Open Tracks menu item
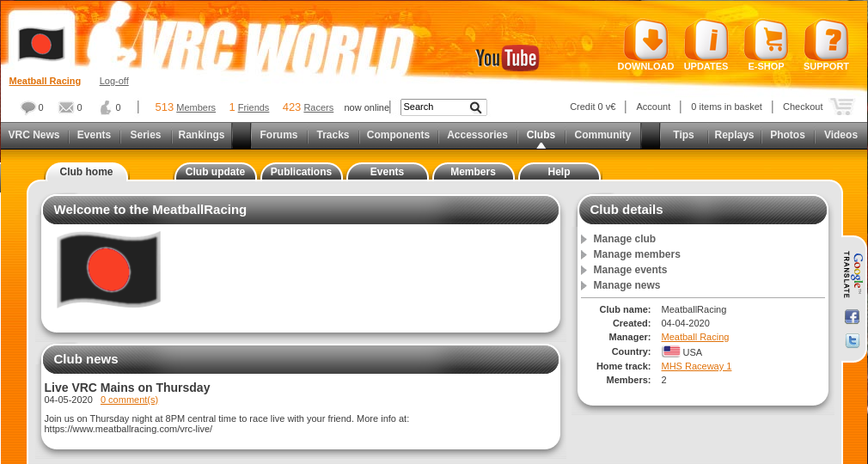The height and width of the screenshot is (464, 868). click(x=333, y=135)
